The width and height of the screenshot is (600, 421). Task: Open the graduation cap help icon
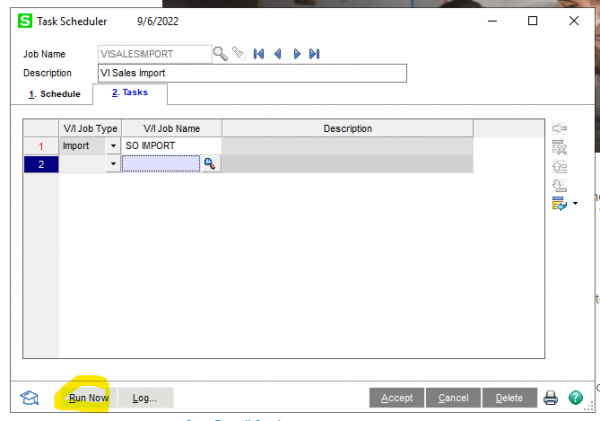tap(29, 398)
